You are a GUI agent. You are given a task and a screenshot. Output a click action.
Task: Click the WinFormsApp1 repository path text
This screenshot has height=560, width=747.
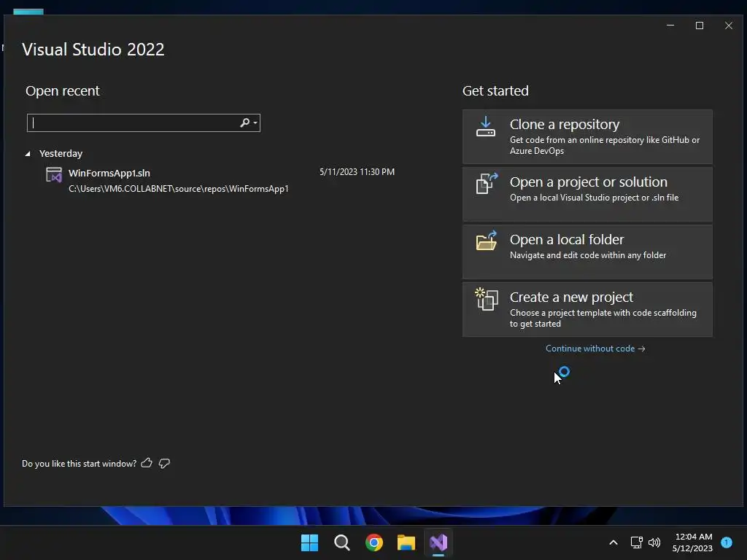(x=179, y=189)
